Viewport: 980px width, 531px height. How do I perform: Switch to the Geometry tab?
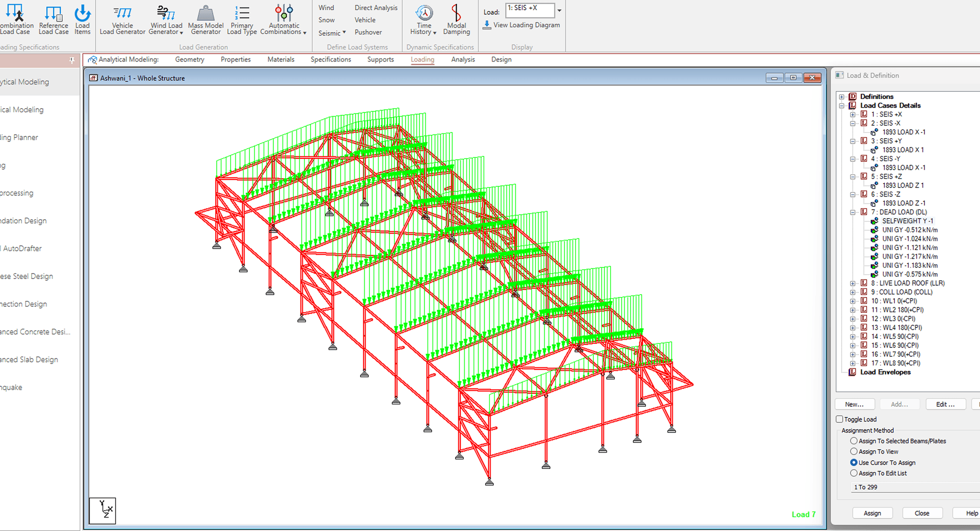(189, 59)
